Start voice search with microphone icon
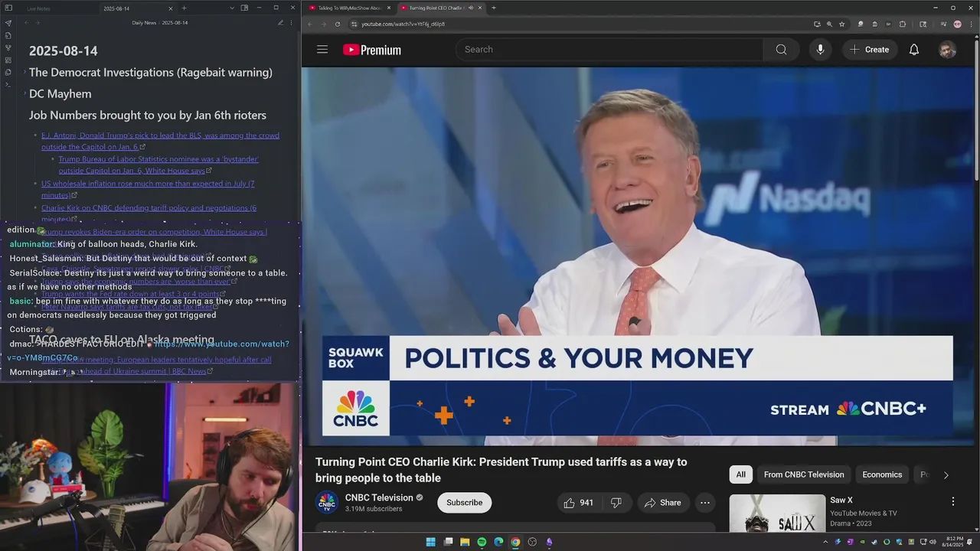Image resolution: width=980 pixels, height=551 pixels. [x=820, y=50]
